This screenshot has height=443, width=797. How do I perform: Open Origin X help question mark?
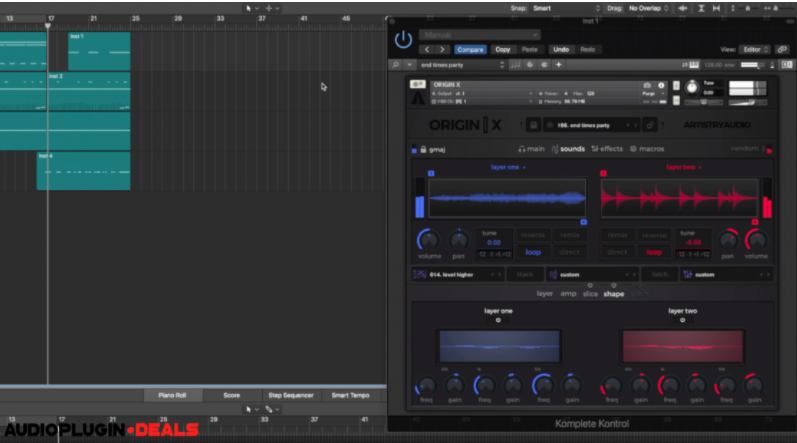click(x=662, y=125)
